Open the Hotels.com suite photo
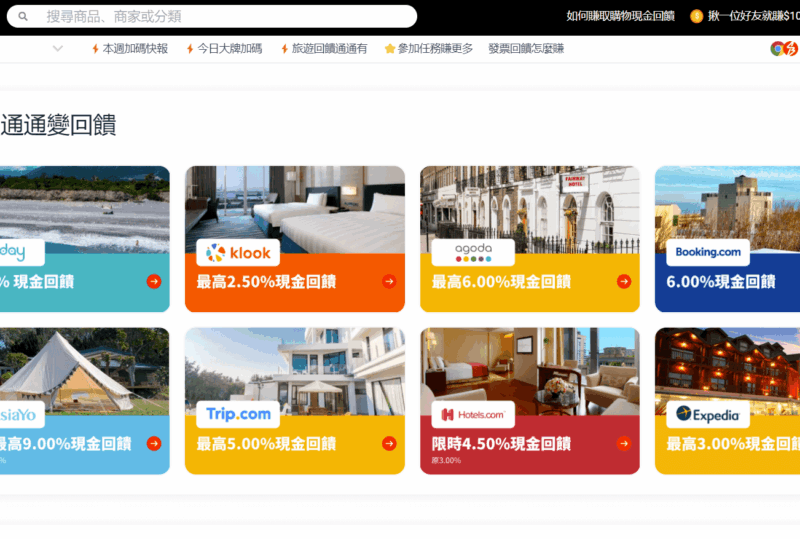 coord(530,371)
